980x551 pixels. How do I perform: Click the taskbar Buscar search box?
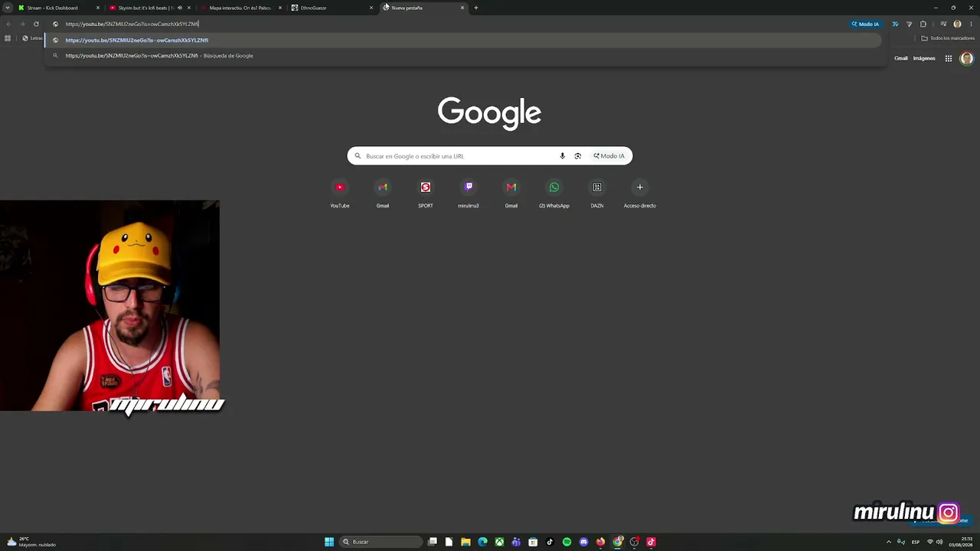pos(381,542)
